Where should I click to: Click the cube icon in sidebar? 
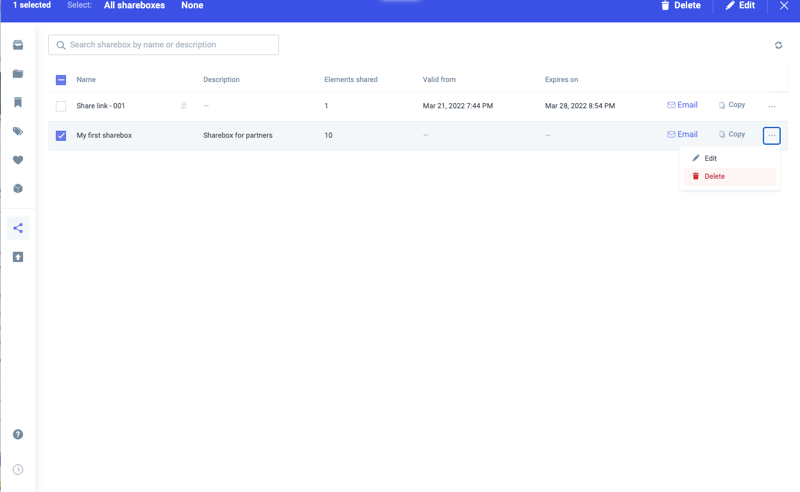[x=18, y=188]
